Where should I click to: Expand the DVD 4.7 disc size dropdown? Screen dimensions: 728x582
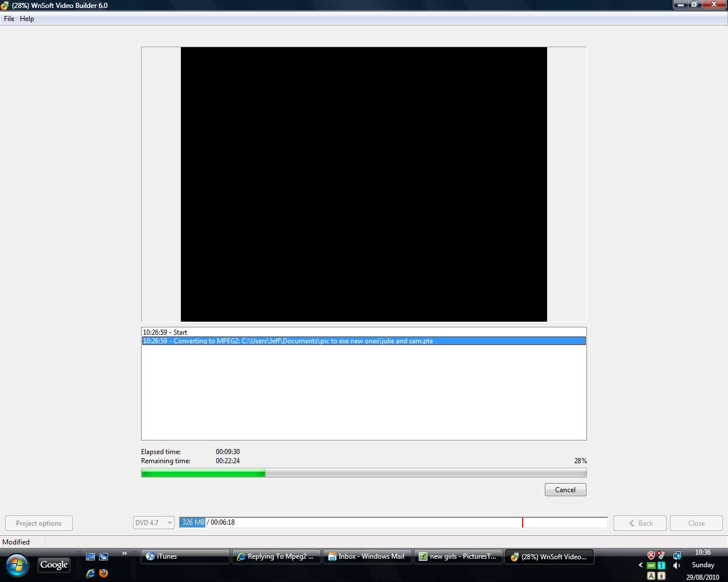154,523
